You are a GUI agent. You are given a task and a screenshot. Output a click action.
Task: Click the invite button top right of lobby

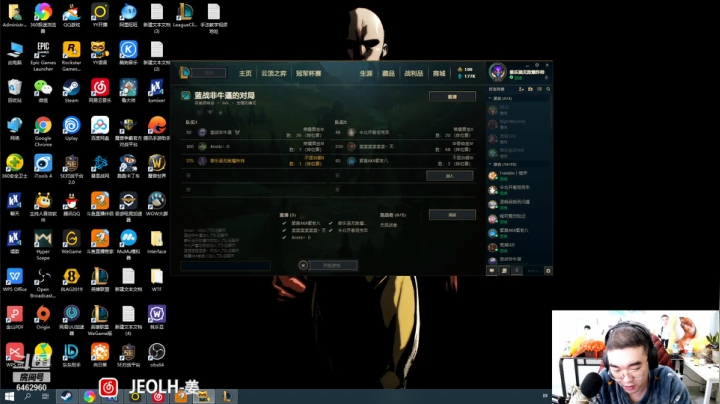[x=452, y=96]
